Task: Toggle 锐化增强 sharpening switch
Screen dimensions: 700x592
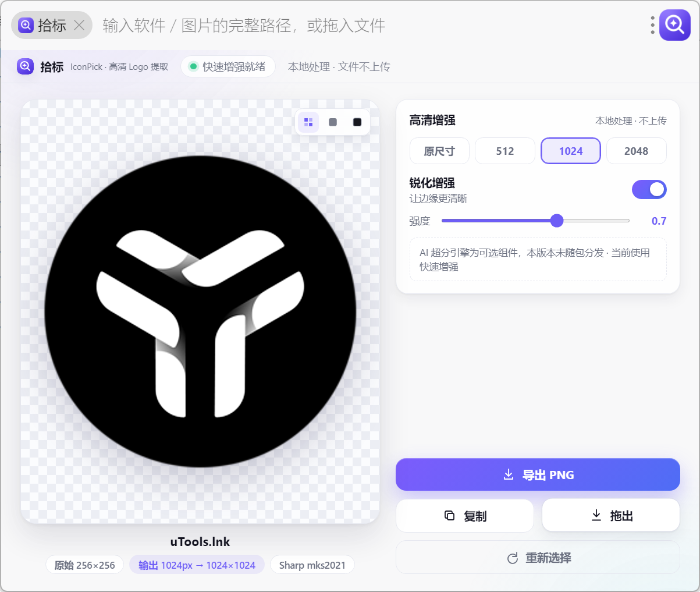Action: pos(649,189)
